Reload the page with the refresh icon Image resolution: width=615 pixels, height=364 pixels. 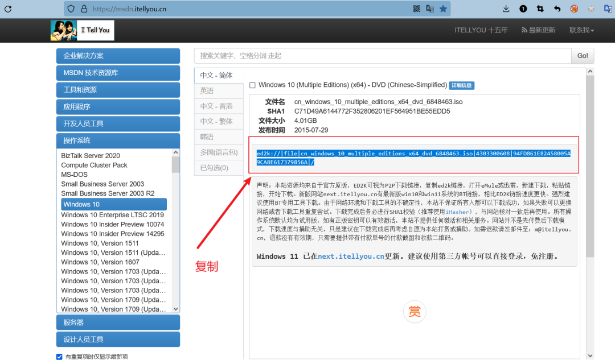8,9
